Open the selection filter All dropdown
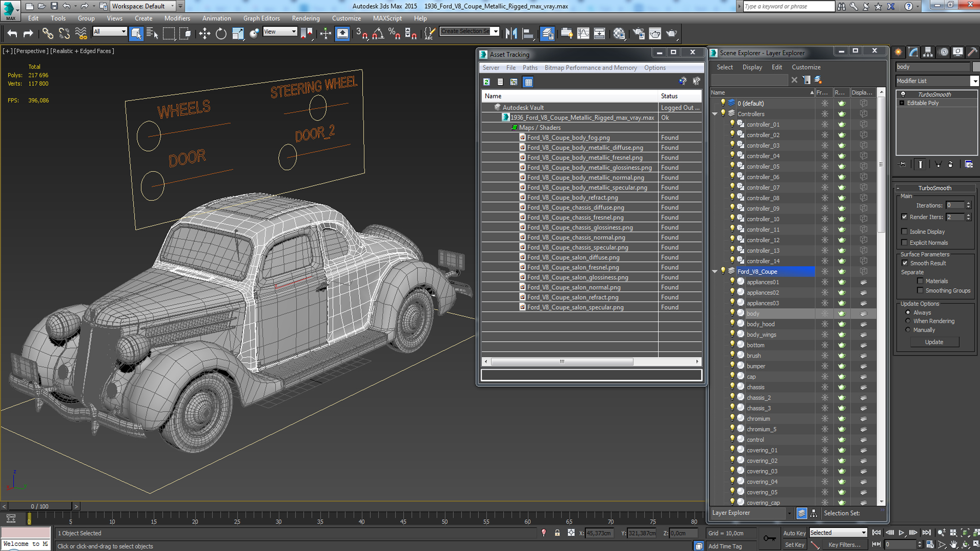 tap(110, 32)
